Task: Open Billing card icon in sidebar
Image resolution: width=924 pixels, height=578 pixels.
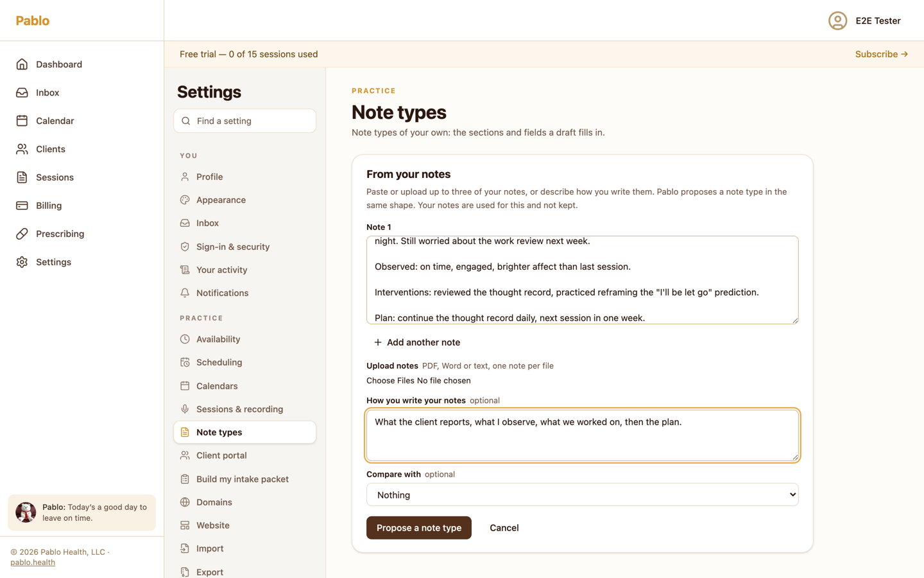Action: pos(22,206)
